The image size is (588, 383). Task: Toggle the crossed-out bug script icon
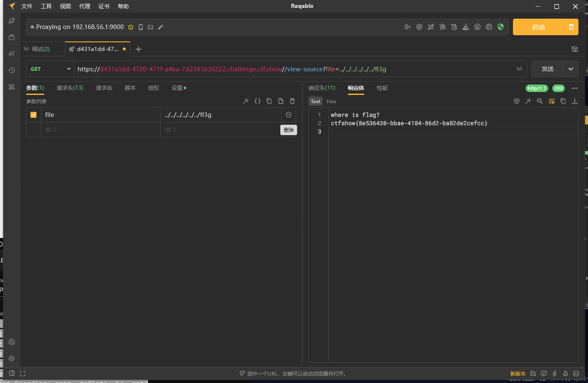(442, 27)
